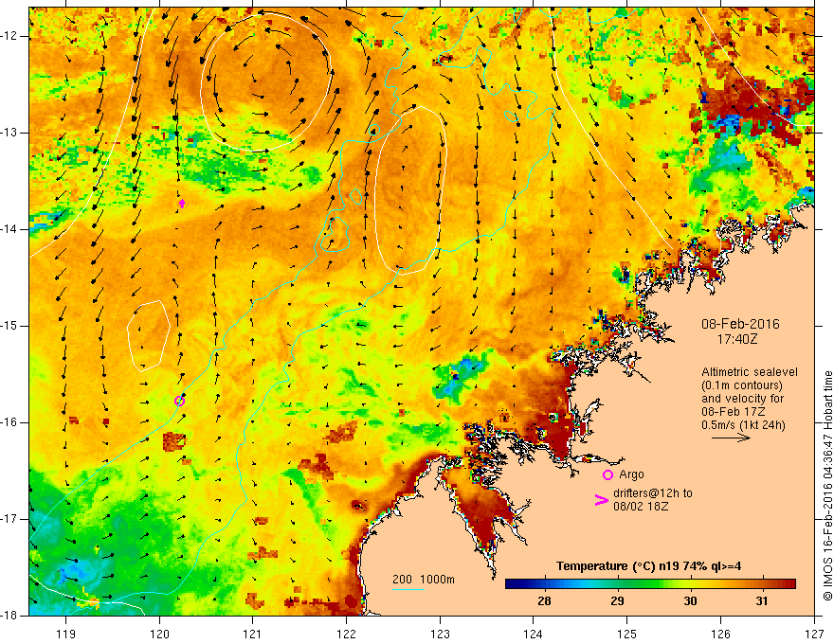Click the longitude label 122
This screenshot has width=834, height=644.
[x=346, y=634]
